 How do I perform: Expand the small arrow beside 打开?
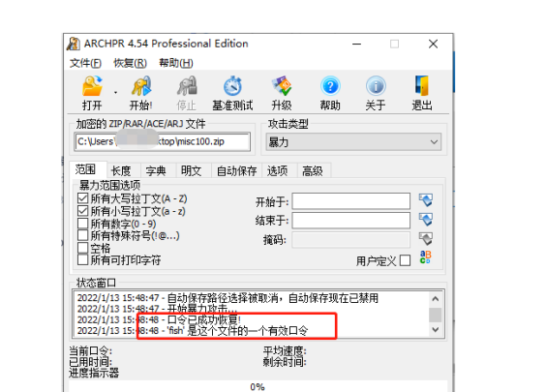pyautogui.click(x=115, y=93)
